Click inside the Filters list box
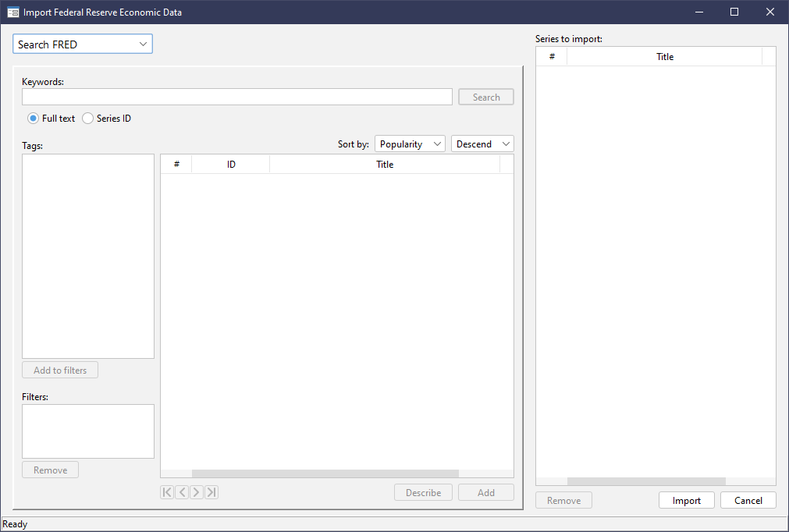Viewport: 789px width, 532px height. click(88, 431)
